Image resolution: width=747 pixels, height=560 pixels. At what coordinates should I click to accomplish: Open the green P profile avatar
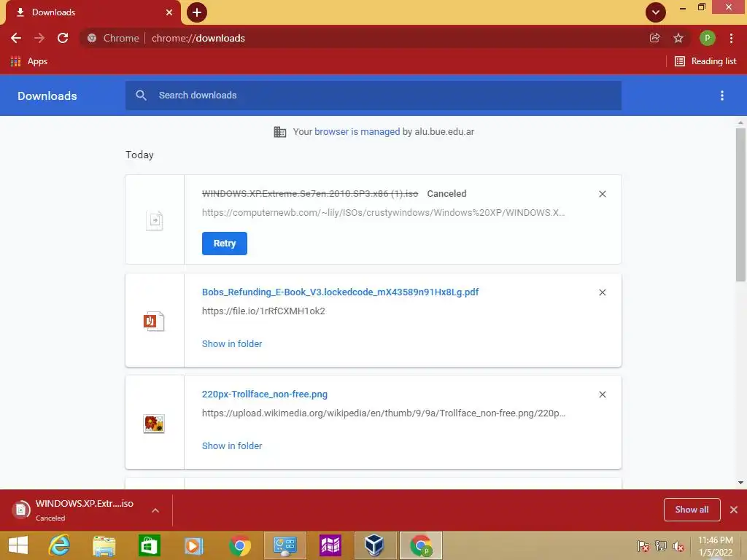click(x=707, y=38)
